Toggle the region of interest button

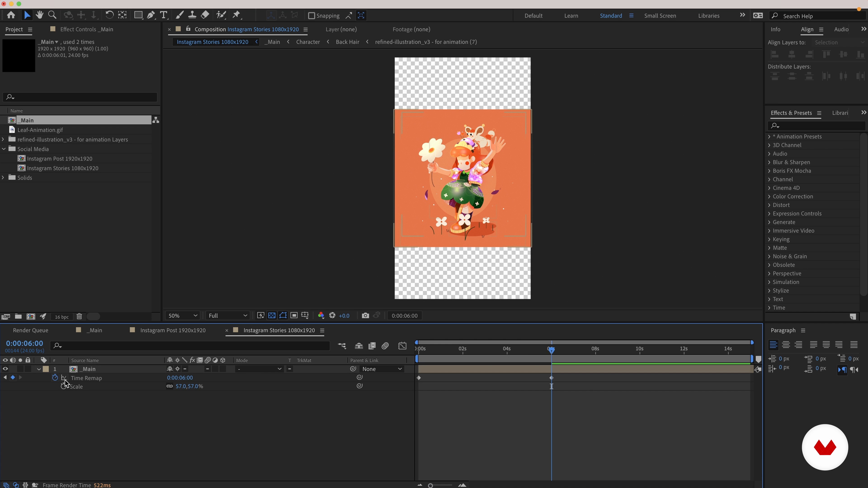[294, 316]
